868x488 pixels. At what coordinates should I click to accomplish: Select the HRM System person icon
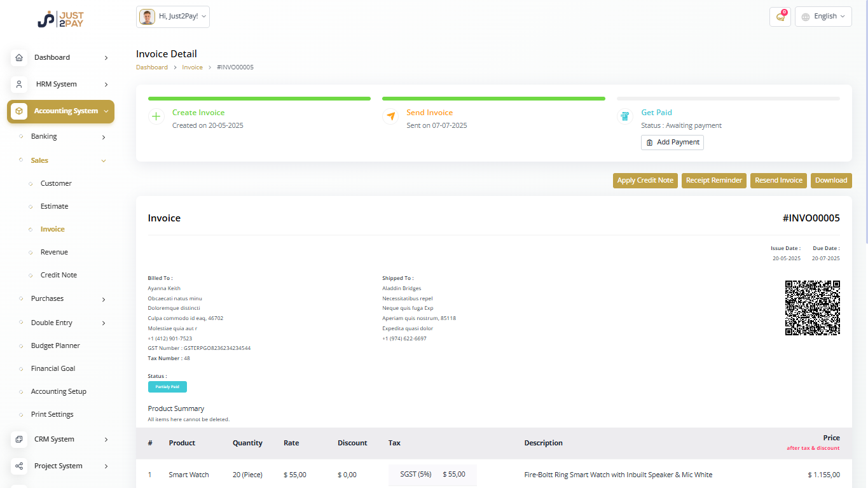[19, 84]
